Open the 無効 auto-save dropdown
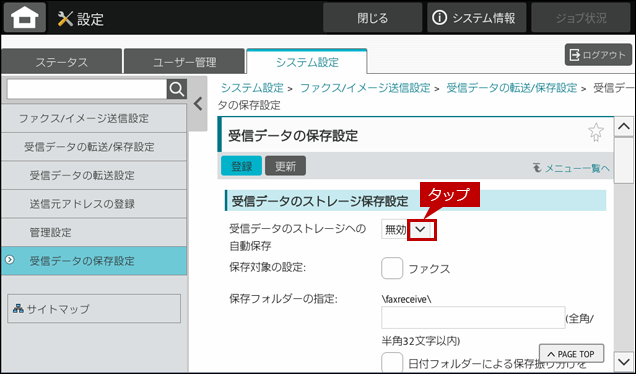This screenshot has width=636, height=374. point(409,230)
